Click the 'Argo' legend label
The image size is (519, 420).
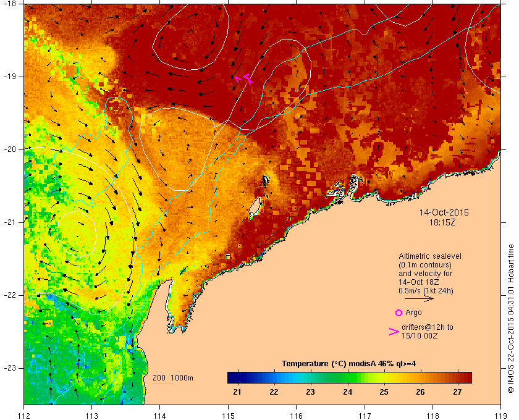[413, 313]
